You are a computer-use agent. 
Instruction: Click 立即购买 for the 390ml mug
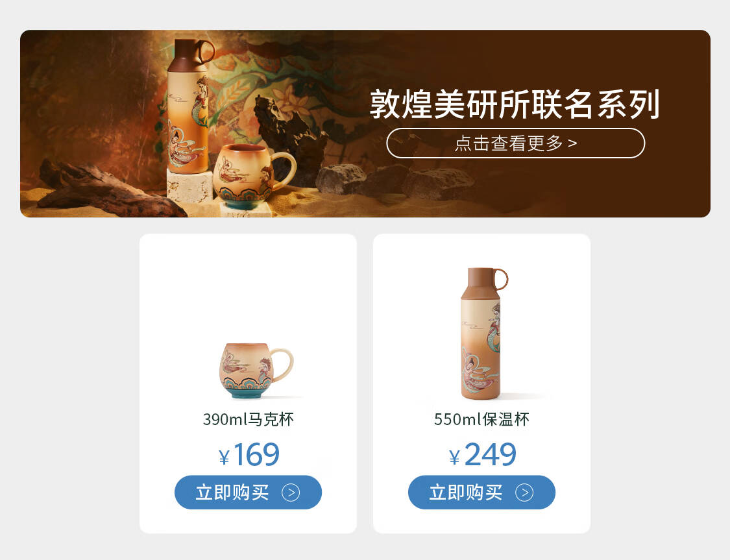(x=248, y=492)
